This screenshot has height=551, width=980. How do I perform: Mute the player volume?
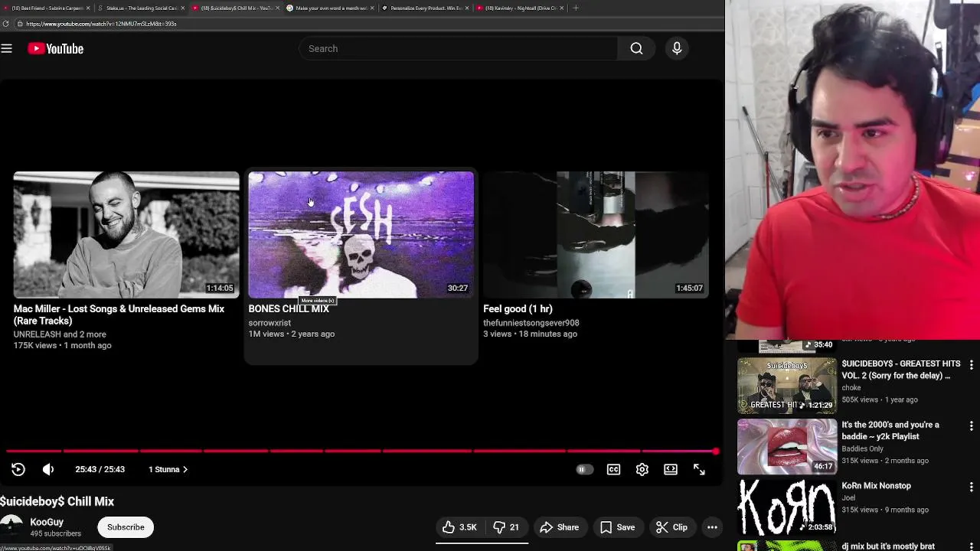pos(48,469)
